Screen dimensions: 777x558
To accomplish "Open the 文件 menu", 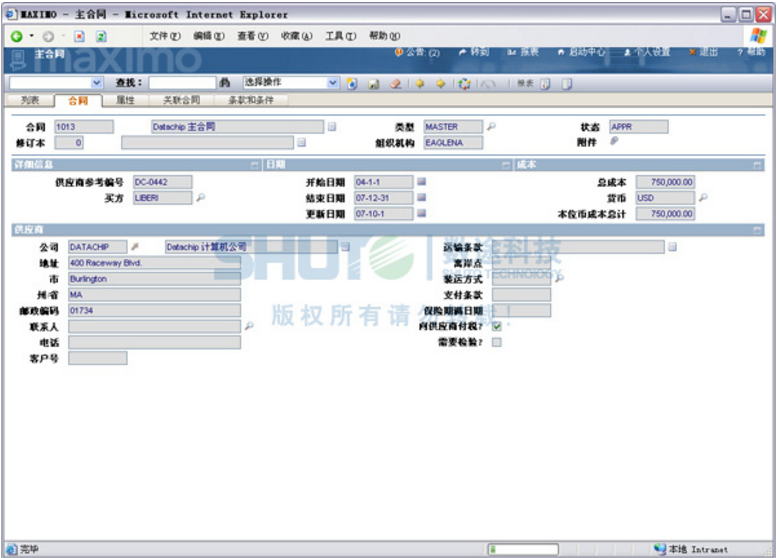I will (165, 36).
